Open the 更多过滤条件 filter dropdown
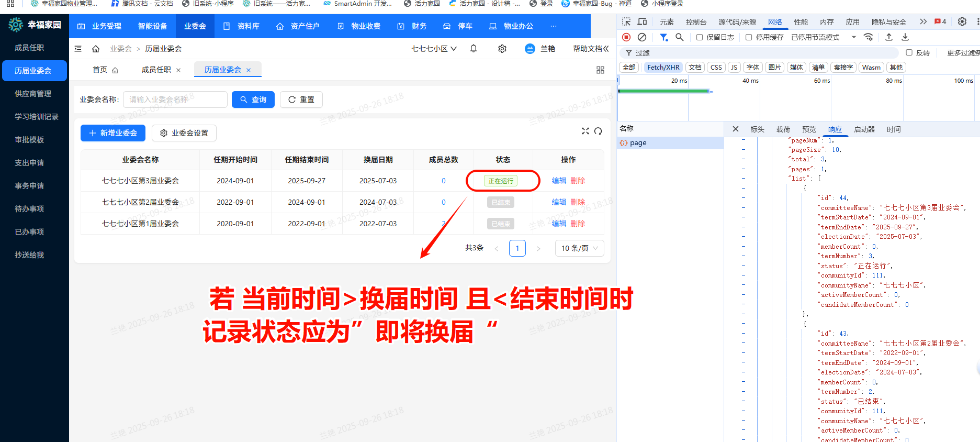This screenshot has height=442, width=980. click(x=963, y=53)
